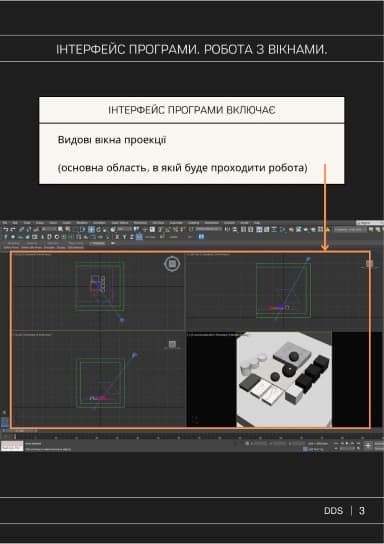Click the Undo arrow in main toolbar
Viewport: 384px width, 544px height.
[x=6, y=229]
